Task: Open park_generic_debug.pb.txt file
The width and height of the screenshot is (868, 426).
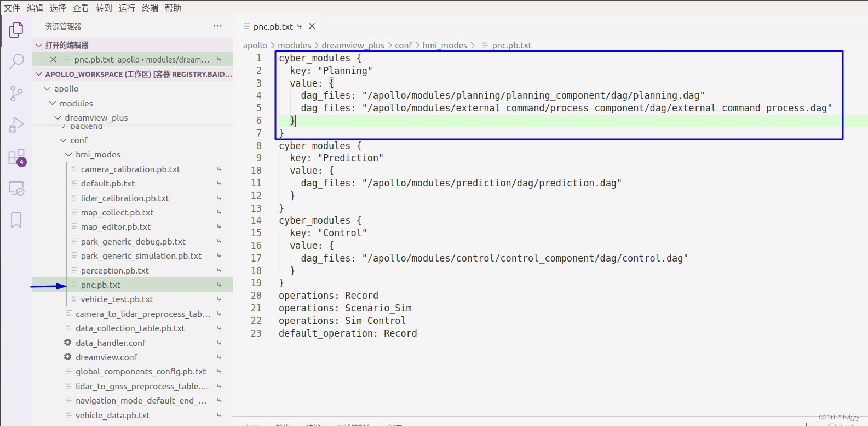Action: point(133,242)
